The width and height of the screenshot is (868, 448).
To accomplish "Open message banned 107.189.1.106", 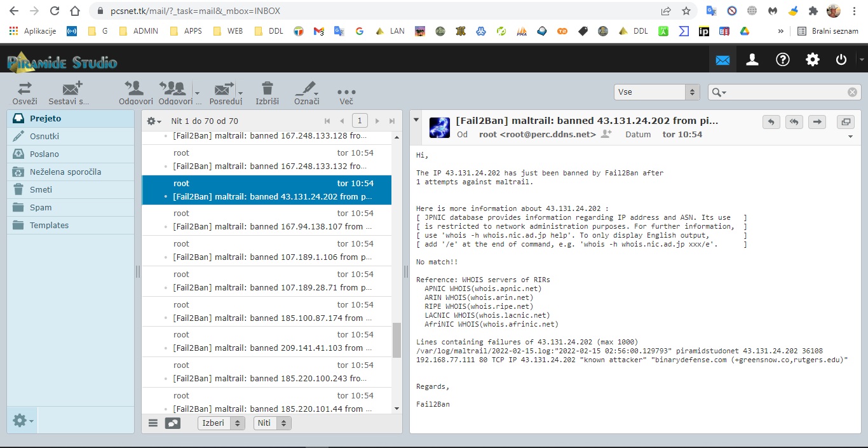I will pos(267,251).
